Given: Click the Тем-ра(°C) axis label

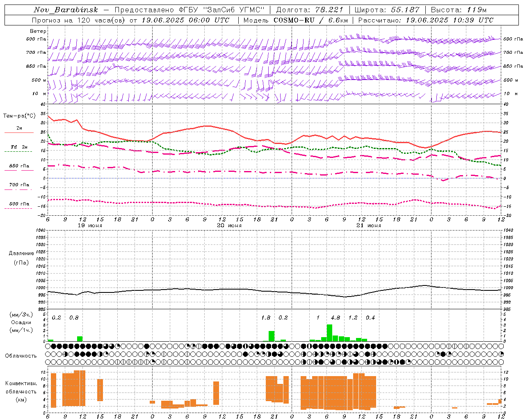Looking at the screenshot, I should (19, 116).
